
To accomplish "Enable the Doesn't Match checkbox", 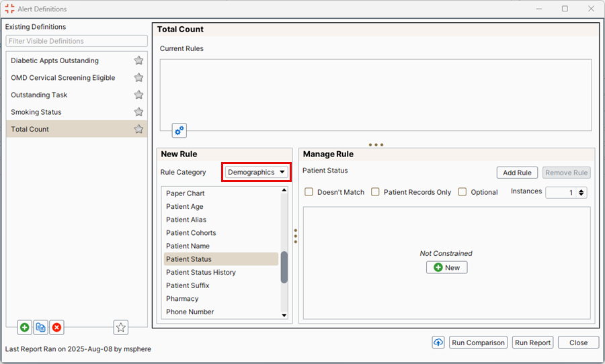I will (x=309, y=192).
